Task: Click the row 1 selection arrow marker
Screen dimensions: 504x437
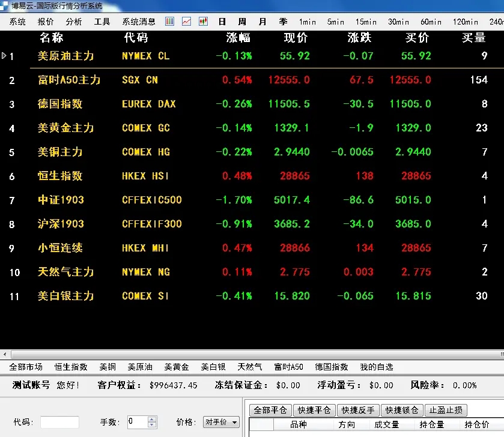Action: 4,56
